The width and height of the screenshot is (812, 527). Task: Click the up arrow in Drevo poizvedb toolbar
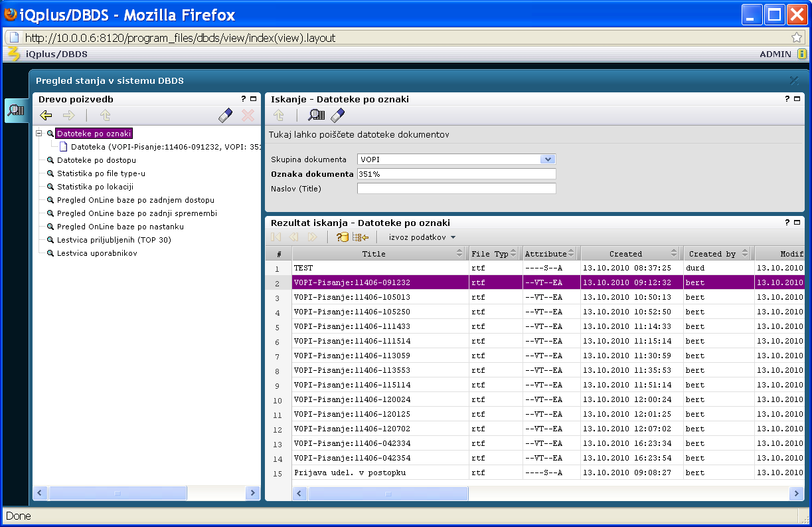105,116
